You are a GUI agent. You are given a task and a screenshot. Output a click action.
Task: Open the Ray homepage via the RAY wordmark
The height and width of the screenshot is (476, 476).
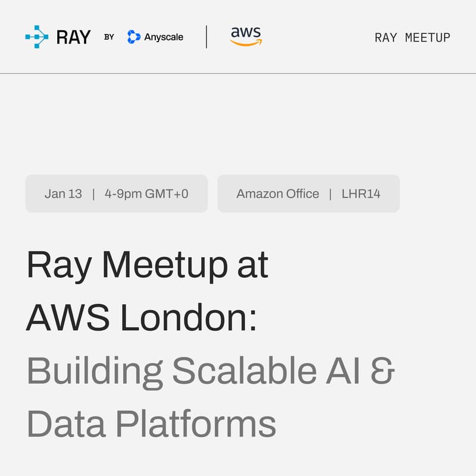(73, 37)
